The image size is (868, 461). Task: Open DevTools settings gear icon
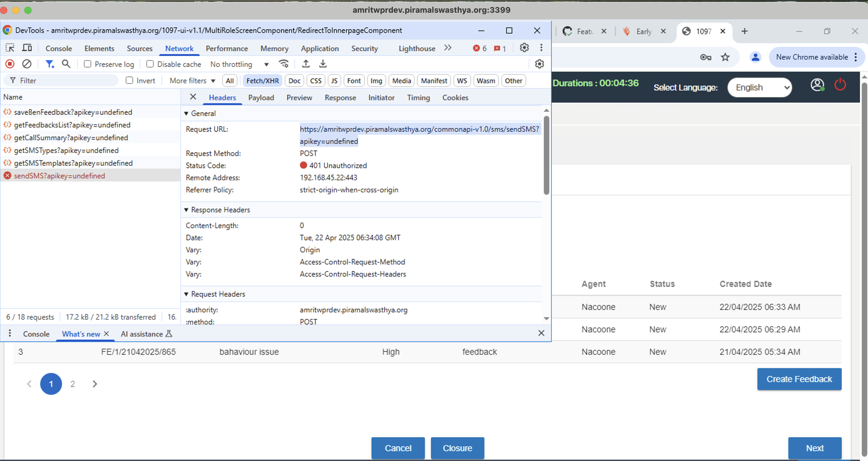(524, 48)
